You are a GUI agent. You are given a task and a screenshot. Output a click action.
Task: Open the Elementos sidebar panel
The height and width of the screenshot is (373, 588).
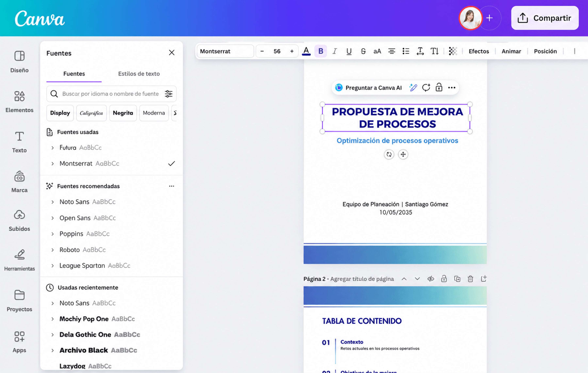(19, 102)
